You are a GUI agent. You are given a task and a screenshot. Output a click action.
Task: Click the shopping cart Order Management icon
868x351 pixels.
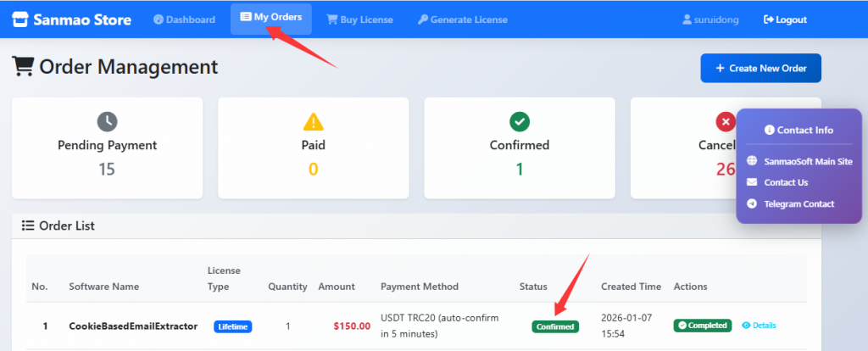[x=23, y=67]
